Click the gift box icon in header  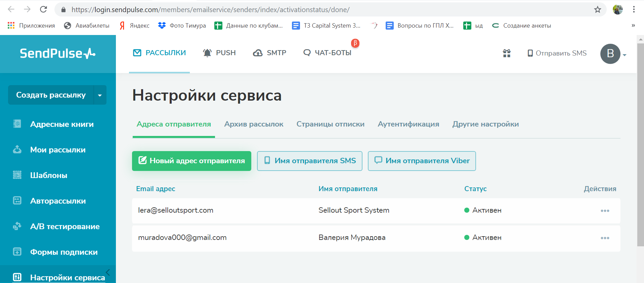[x=507, y=53]
